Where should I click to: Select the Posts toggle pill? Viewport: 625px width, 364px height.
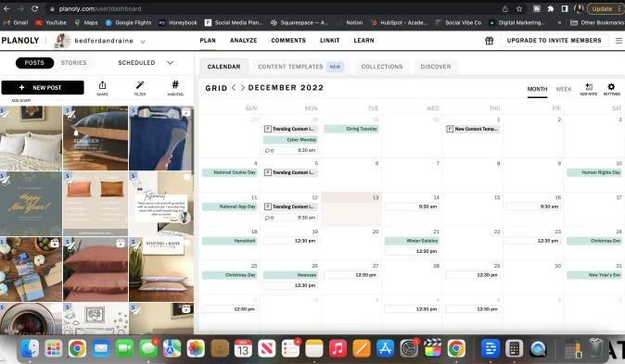pyautogui.click(x=34, y=63)
